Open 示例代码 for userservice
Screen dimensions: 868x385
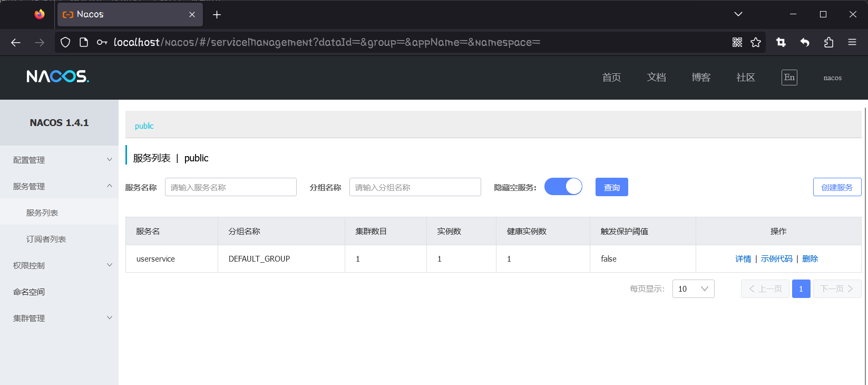[x=776, y=259]
